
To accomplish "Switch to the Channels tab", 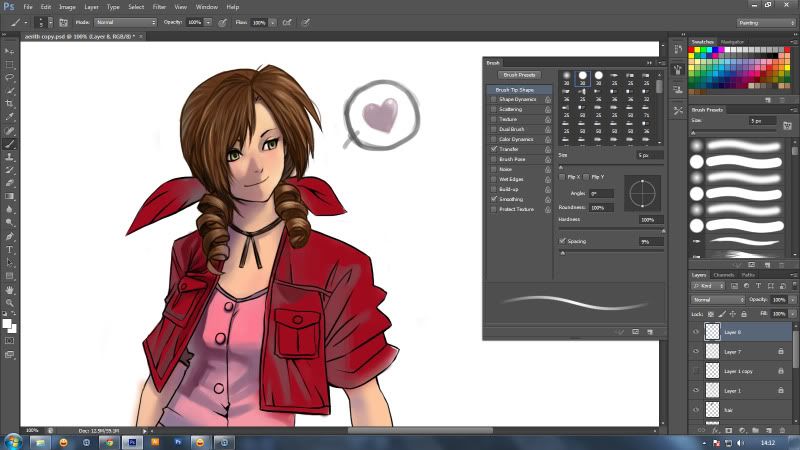I will click(723, 274).
